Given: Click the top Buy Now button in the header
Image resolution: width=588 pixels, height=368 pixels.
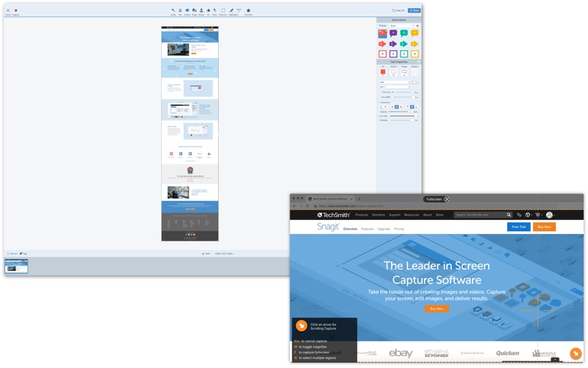Looking at the screenshot, I should (x=544, y=227).
